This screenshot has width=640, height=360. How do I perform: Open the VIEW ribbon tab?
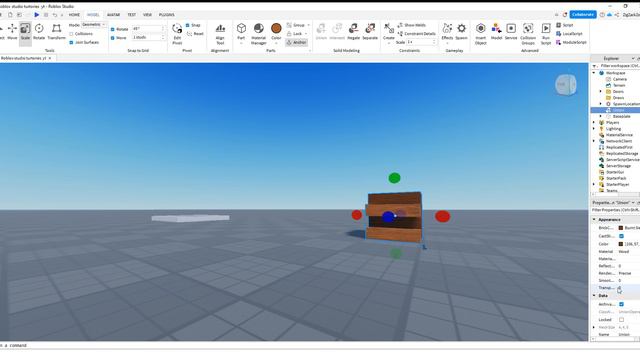[x=147, y=15]
